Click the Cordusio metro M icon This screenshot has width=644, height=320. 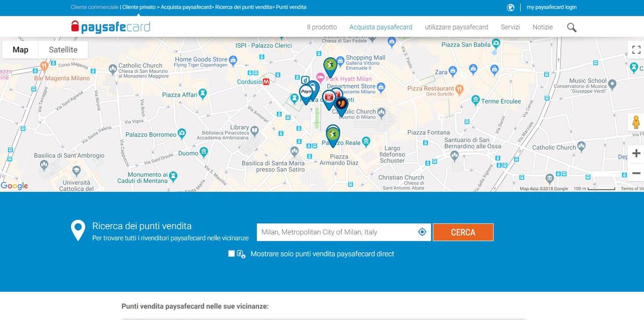(x=266, y=82)
